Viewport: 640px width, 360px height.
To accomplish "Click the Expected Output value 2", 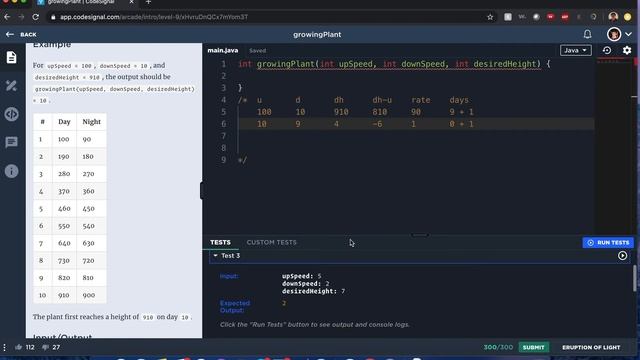I will [284, 303].
